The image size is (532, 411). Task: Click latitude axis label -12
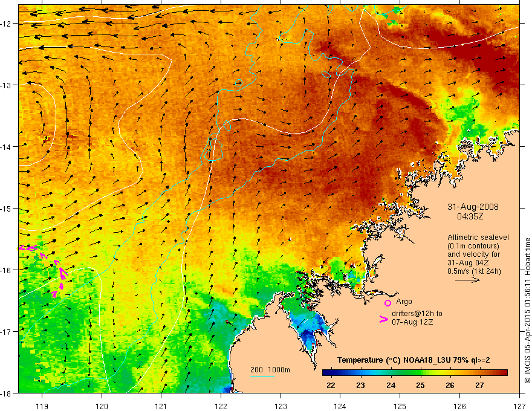7,24
